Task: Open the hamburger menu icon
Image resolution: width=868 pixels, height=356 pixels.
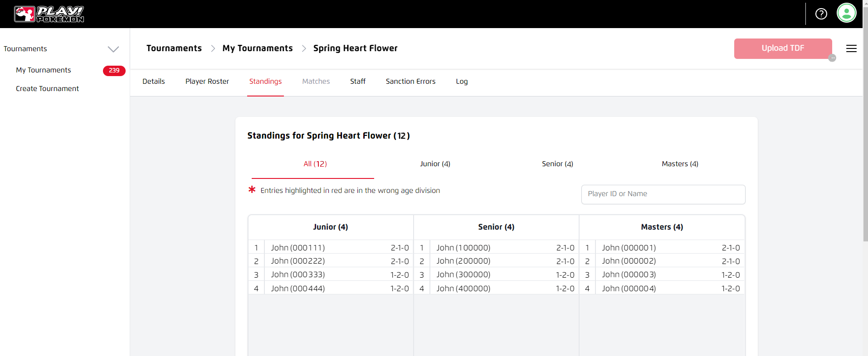Action: click(851, 48)
